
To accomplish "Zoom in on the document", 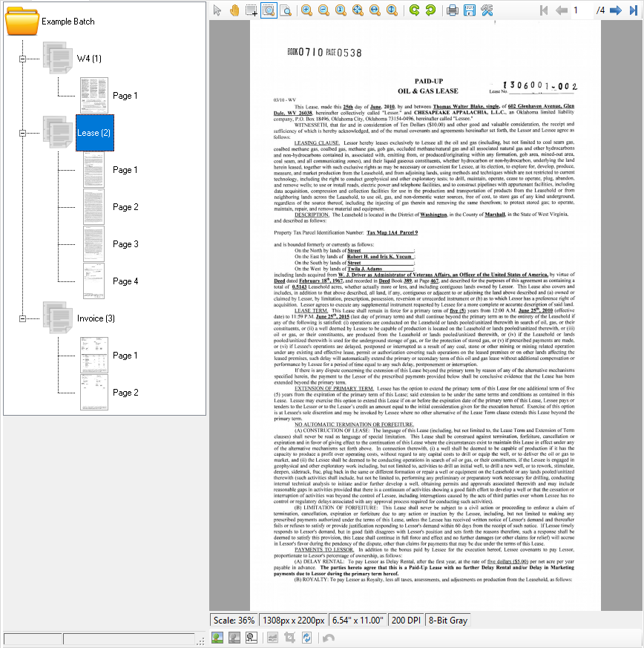I will (306, 10).
